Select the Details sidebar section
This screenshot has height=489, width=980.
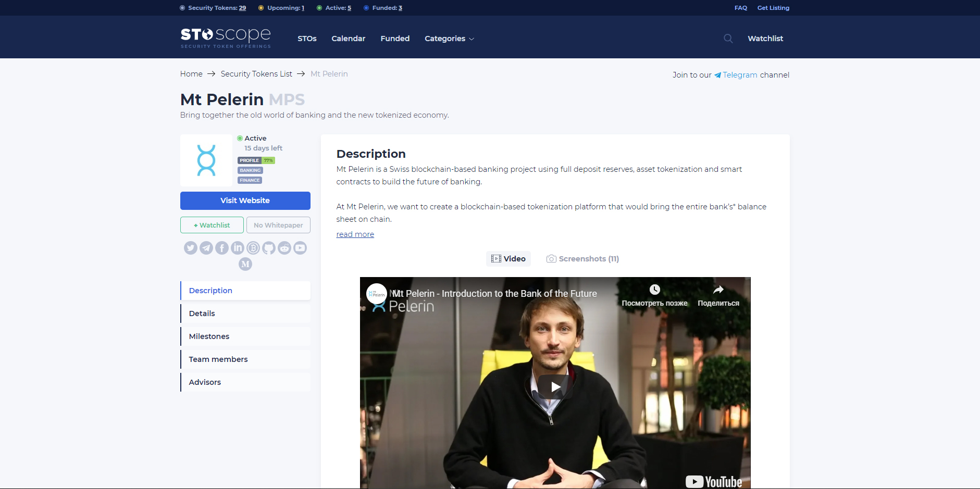tap(245, 314)
